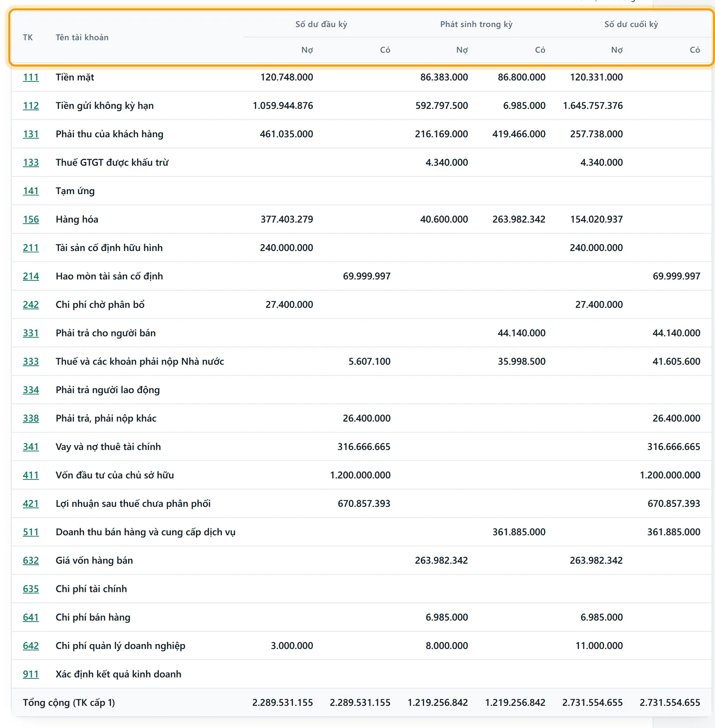
Task: Click the value 377.403.279
Action: click(x=287, y=219)
